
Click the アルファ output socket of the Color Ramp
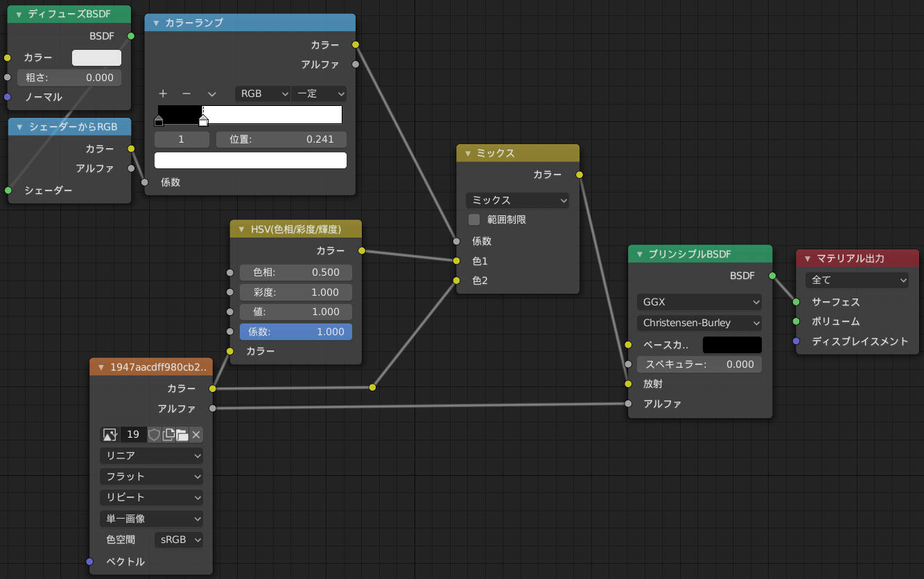(x=356, y=64)
